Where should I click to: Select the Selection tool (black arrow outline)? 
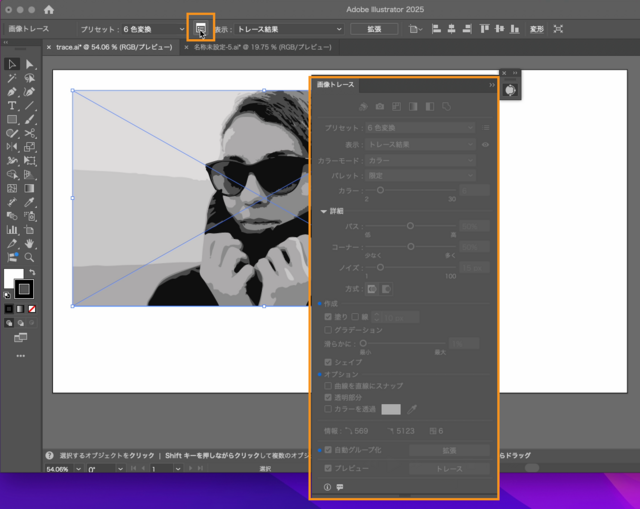click(12, 64)
